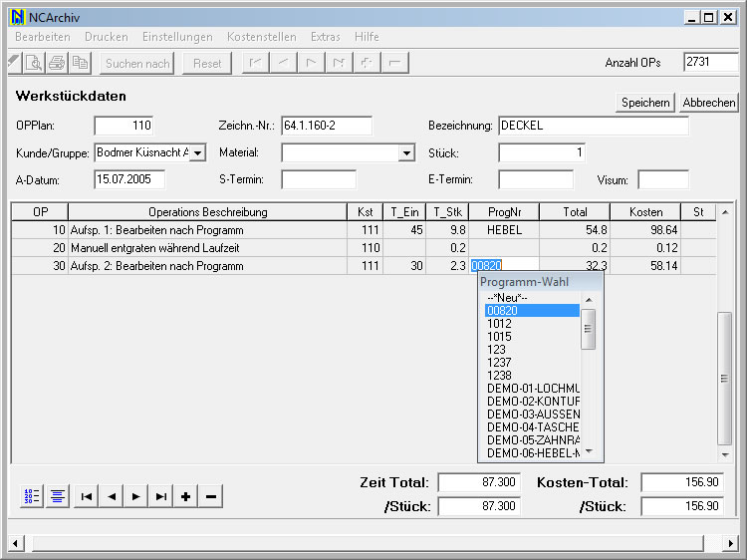Click the Stück input field

(542, 153)
